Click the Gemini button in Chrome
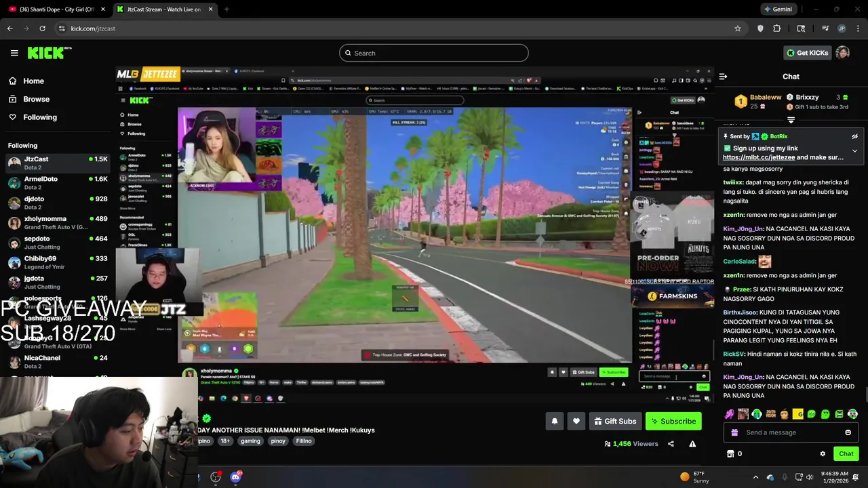Image resolution: width=868 pixels, height=488 pixels. pos(777,9)
